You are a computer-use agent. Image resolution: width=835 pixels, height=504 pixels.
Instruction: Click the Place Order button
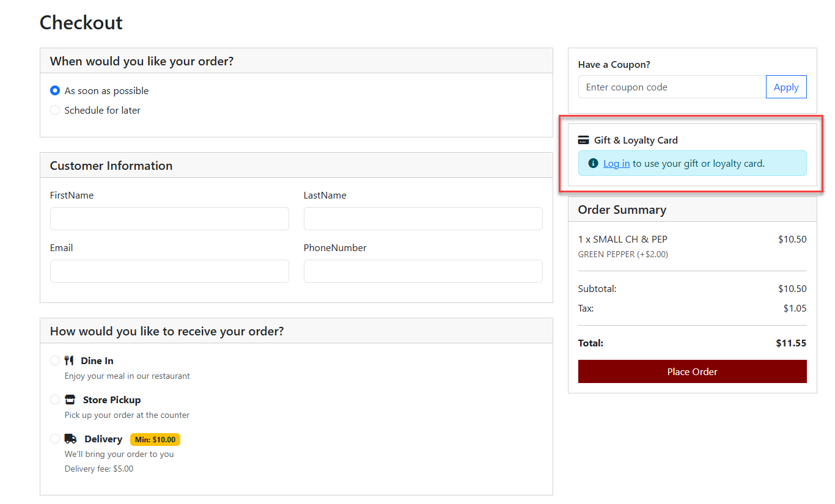pyautogui.click(x=692, y=371)
